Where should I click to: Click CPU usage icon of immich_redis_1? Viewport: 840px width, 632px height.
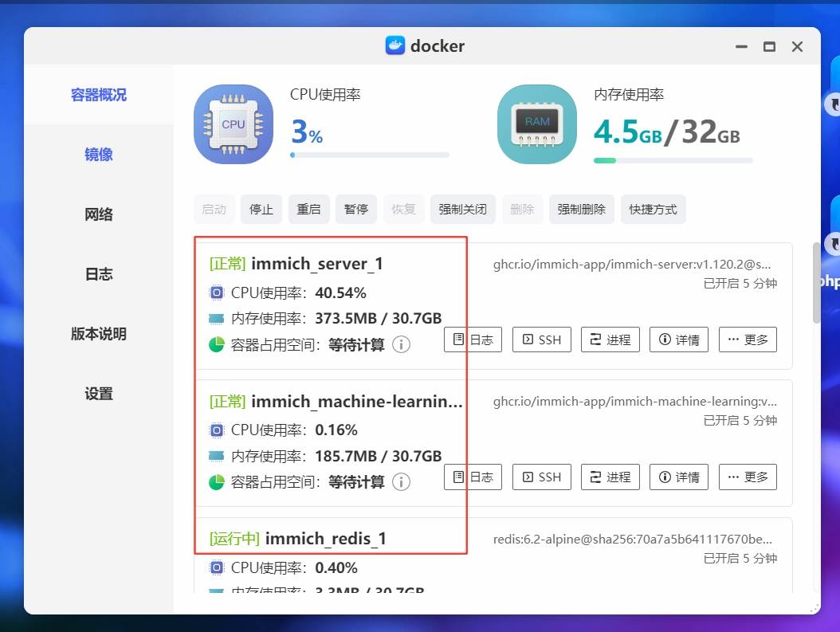pos(216,567)
